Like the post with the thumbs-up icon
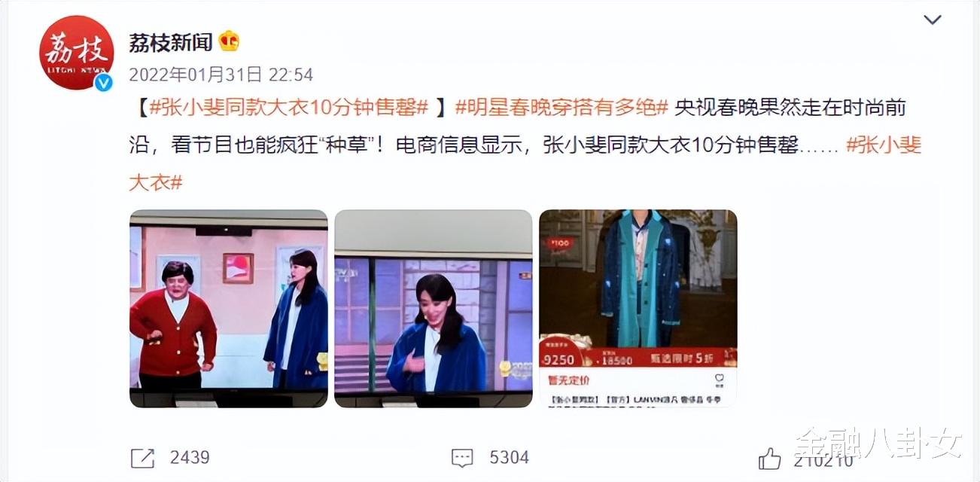 [x=769, y=457]
